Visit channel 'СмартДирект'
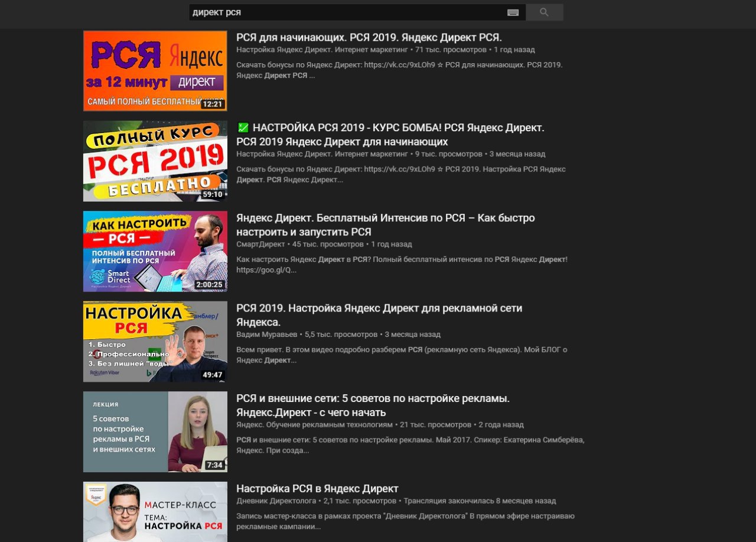 point(260,244)
